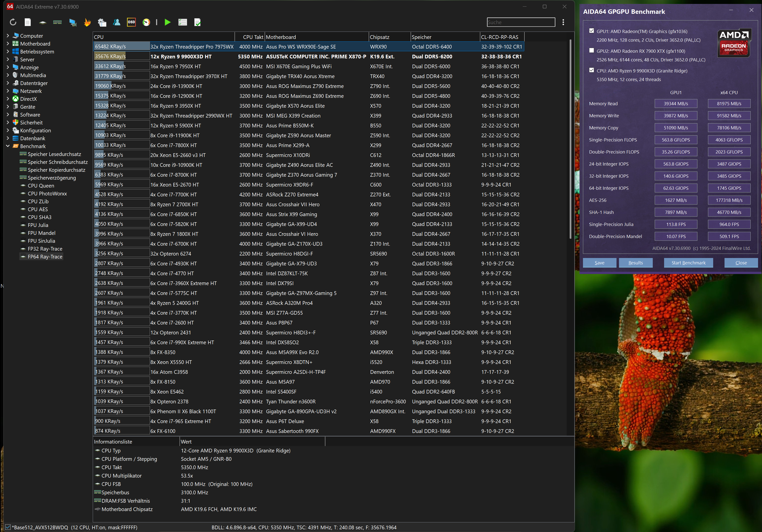Select the FPU Mandel benchmark
This screenshot has width=762, height=532.
pos(41,233)
